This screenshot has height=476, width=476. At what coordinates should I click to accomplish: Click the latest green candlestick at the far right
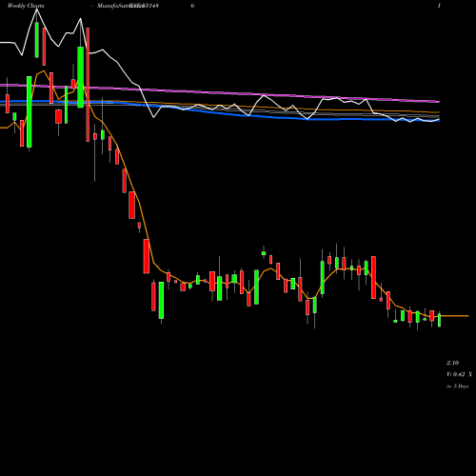439,320
